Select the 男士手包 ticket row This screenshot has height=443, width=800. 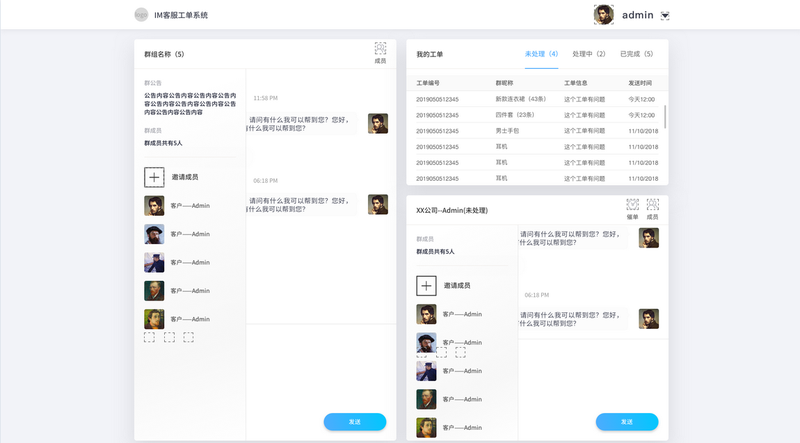536,131
